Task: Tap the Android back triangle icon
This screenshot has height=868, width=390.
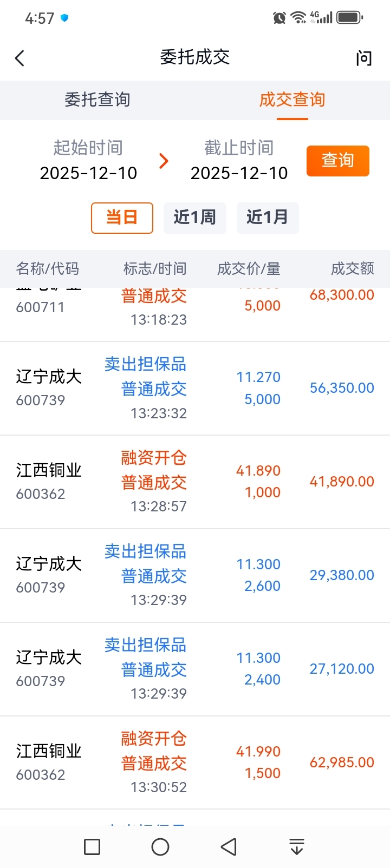Action: pyautogui.click(x=229, y=847)
